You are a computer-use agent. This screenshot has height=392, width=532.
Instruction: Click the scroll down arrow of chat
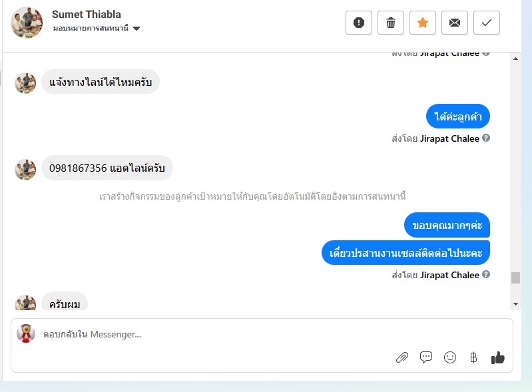click(516, 304)
